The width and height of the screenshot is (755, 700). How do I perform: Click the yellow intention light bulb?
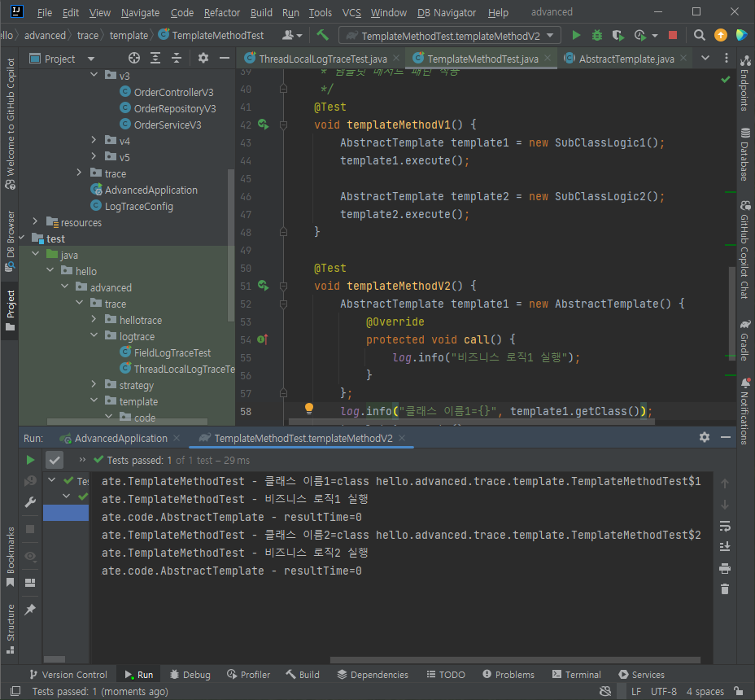coord(309,409)
